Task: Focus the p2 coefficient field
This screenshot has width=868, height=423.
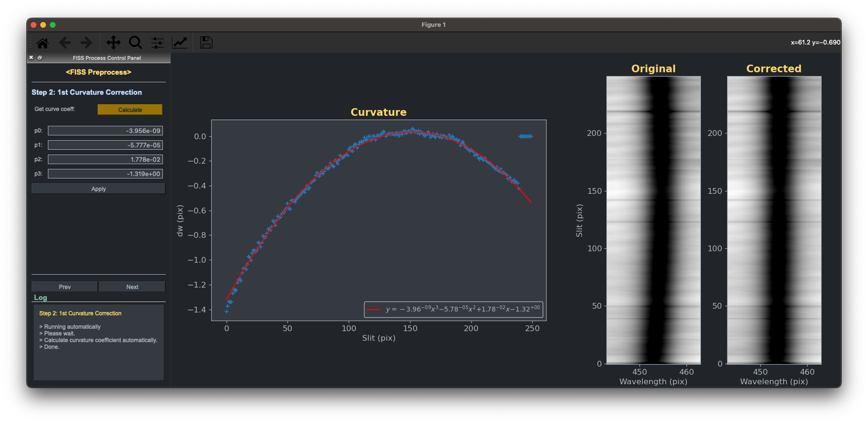Action: point(105,159)
